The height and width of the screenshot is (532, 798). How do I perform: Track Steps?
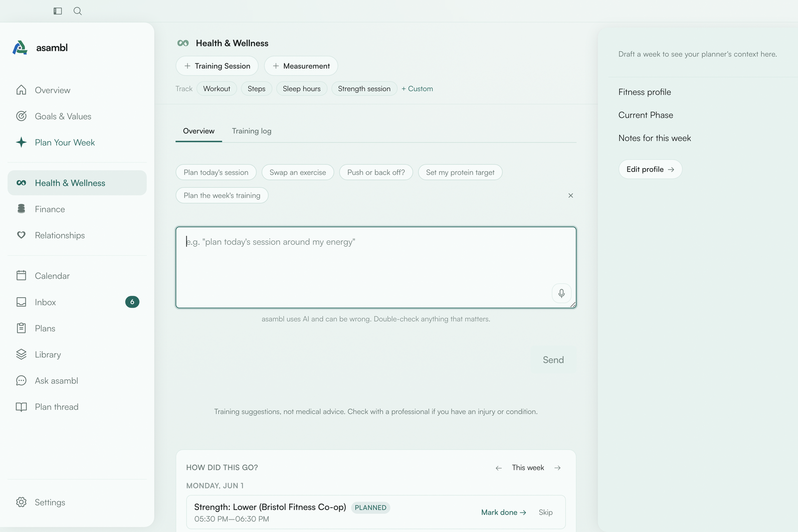point(256,89)
